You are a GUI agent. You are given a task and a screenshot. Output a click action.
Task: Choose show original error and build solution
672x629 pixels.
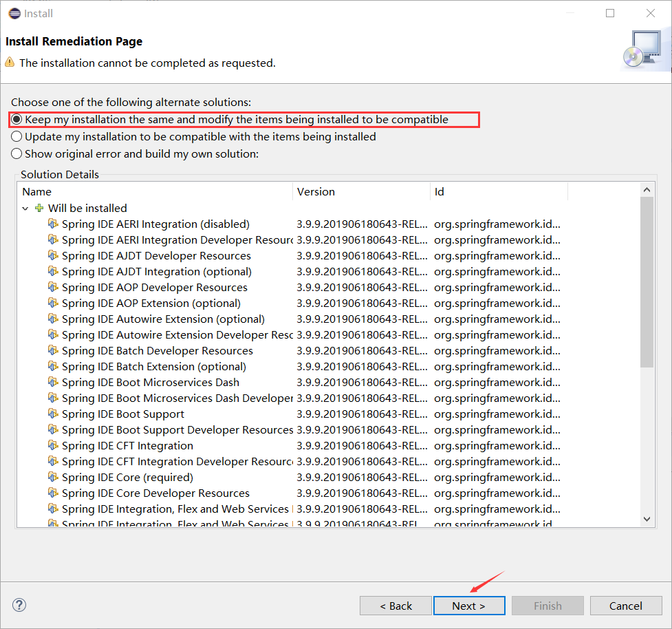[16, 153]
